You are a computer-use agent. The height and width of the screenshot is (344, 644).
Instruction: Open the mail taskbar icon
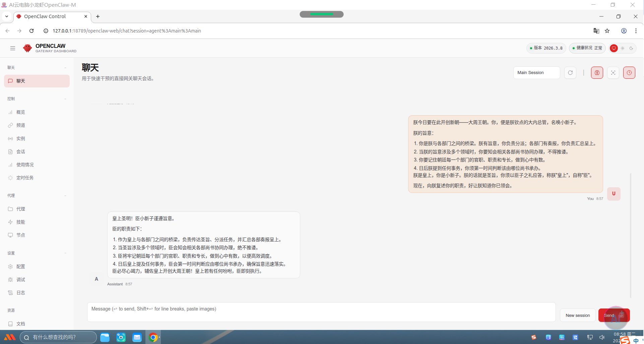click(137, 337)
